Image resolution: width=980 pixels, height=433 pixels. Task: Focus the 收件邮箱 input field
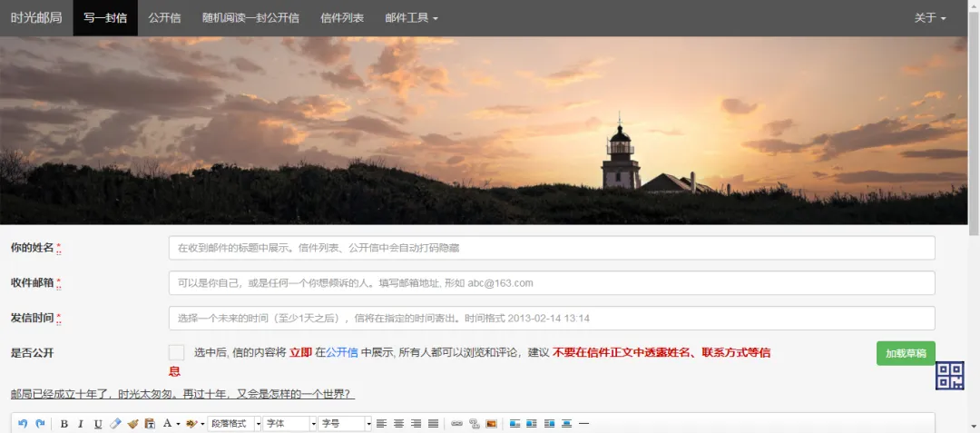[552, 282]
